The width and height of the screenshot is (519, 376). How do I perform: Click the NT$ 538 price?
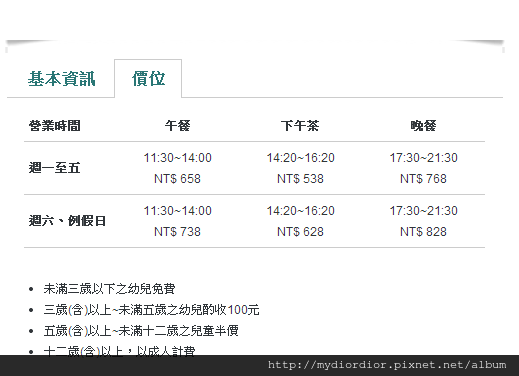(300, 179)
